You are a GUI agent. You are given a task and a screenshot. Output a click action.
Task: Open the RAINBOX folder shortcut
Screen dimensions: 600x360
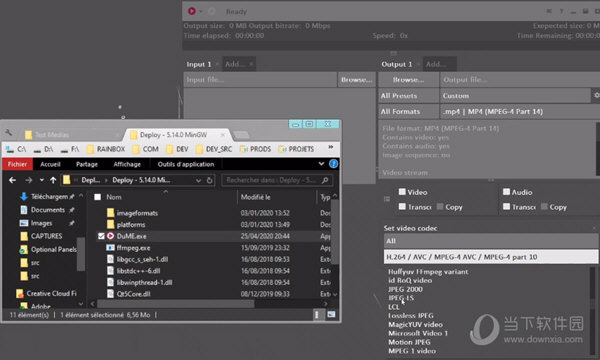(106, 149)
